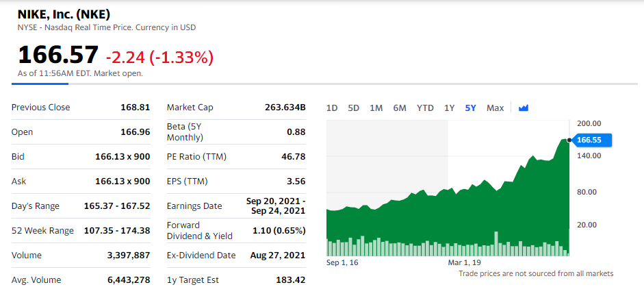Click the trade prices disclaimer text
This screenshot has width=644, height=298.
(536, 273)
